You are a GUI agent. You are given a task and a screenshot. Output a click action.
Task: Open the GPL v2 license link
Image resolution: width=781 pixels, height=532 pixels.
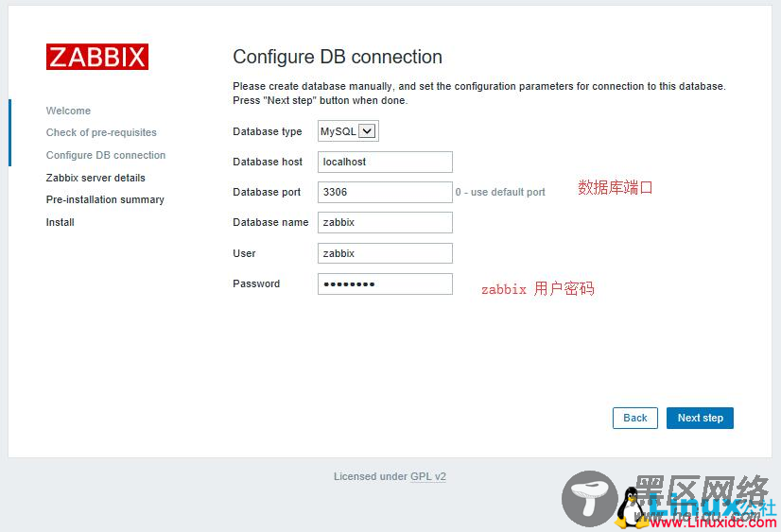[428, 477]
